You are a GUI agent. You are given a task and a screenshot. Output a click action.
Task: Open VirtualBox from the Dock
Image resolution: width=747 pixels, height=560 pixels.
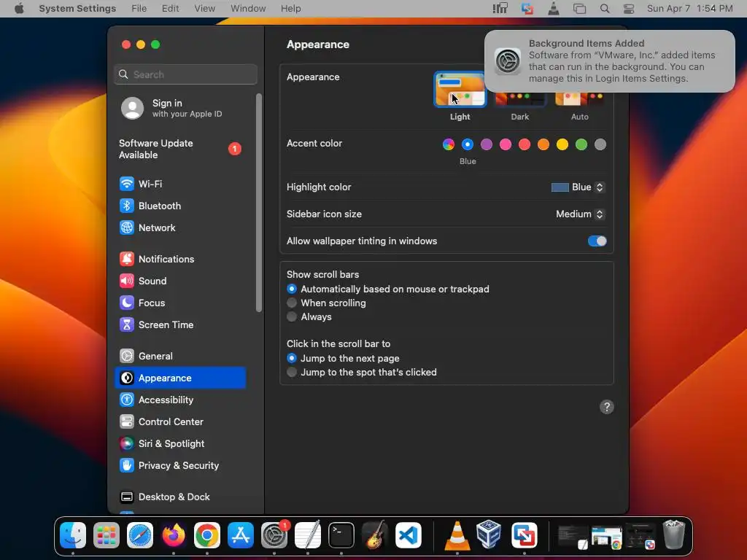(489, 535)
